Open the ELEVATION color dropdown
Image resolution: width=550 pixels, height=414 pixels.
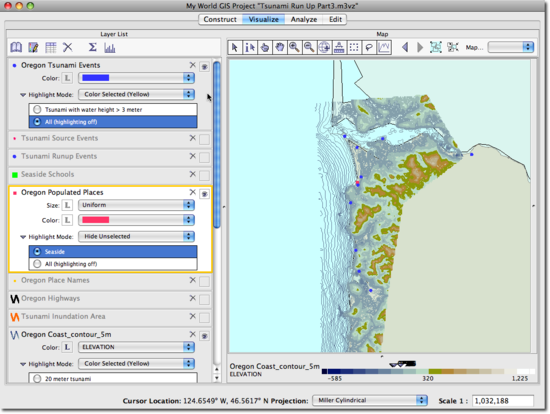[x=136, y=347]
